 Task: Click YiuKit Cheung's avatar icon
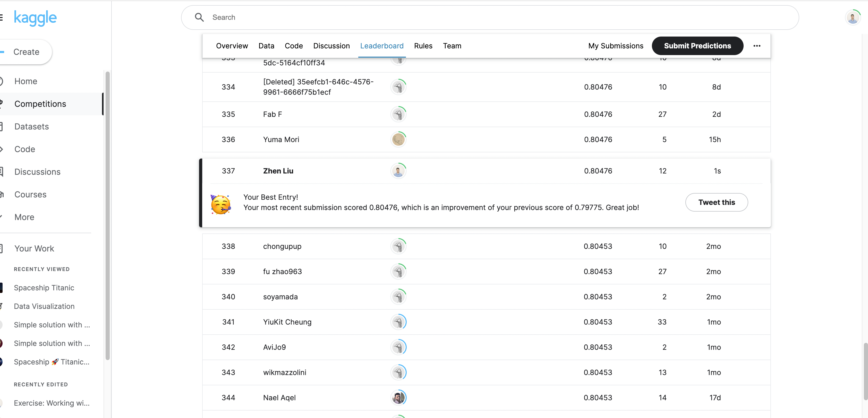tap(398, 322)
